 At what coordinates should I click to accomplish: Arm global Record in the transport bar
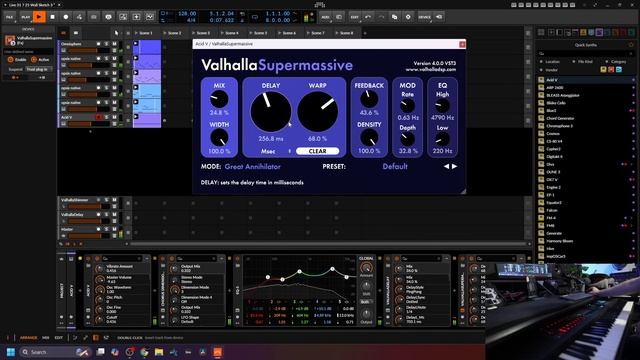66,17
